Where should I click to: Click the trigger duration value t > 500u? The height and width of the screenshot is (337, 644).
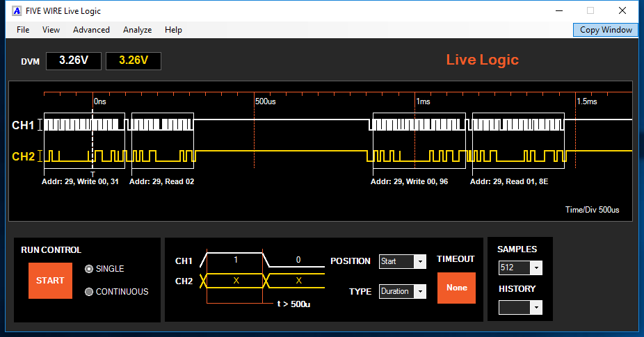(x=293, y=304)
